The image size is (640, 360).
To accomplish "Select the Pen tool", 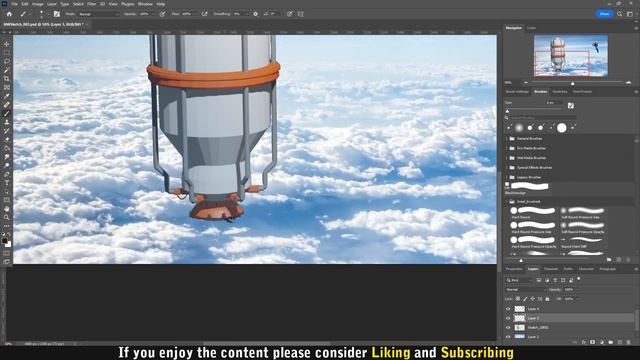I will pos(7,174).
